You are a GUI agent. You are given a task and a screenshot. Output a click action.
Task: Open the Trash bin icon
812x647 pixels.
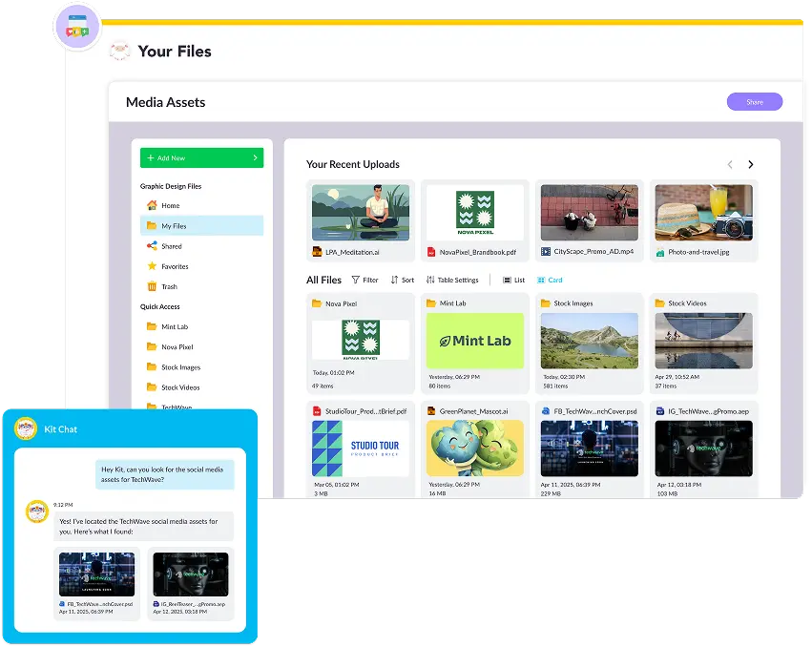[x=152, y=286]
